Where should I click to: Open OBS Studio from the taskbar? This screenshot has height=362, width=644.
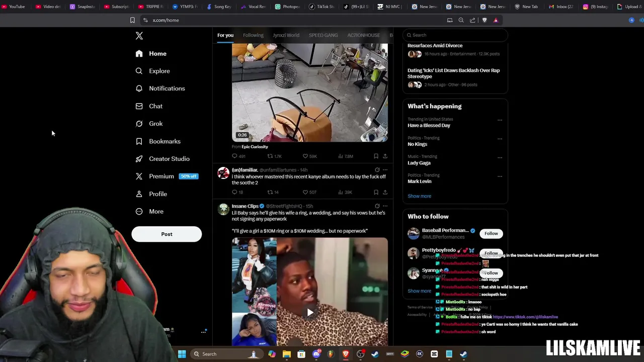[x=360, y=354]
